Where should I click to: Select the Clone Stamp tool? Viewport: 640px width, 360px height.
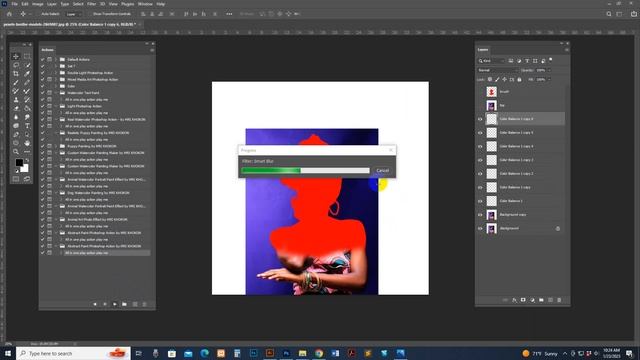pyautogui.click(x=16, y=100)
